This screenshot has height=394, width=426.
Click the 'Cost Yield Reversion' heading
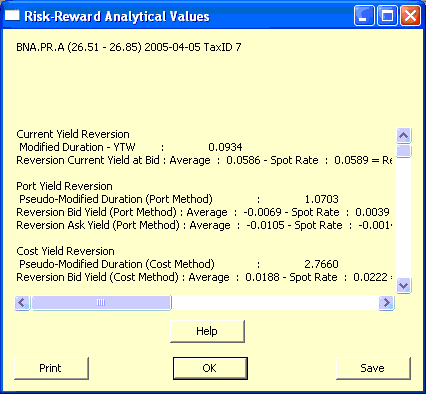click(x=65, y=251)
